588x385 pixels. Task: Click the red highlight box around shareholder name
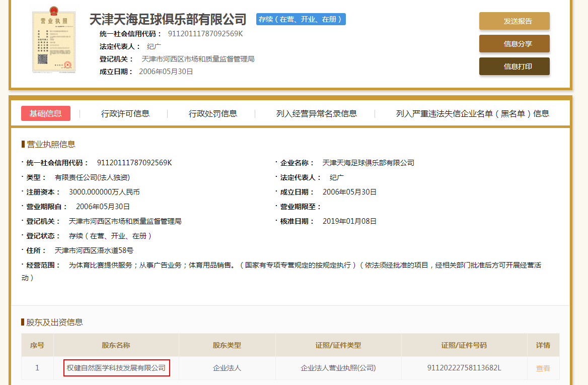(x=117, y=368)
